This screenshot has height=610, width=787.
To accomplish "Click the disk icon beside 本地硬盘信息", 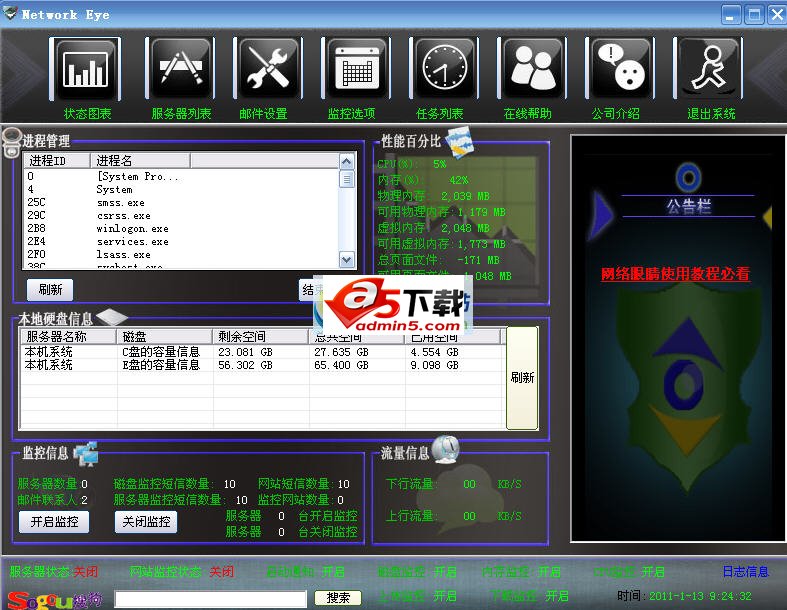I will 111,317.
